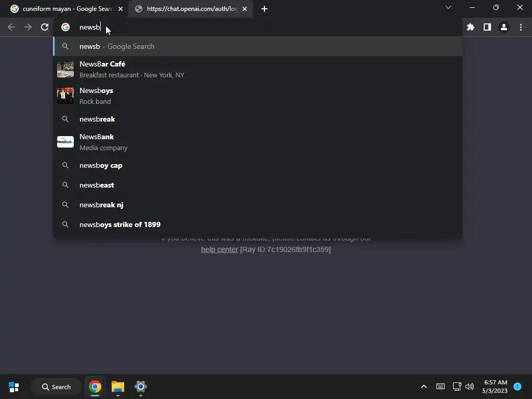The image size is (532, 399).
Task: Open File Explorer from the taskbar
Action: pyautogui.click(x=118, y=387)
